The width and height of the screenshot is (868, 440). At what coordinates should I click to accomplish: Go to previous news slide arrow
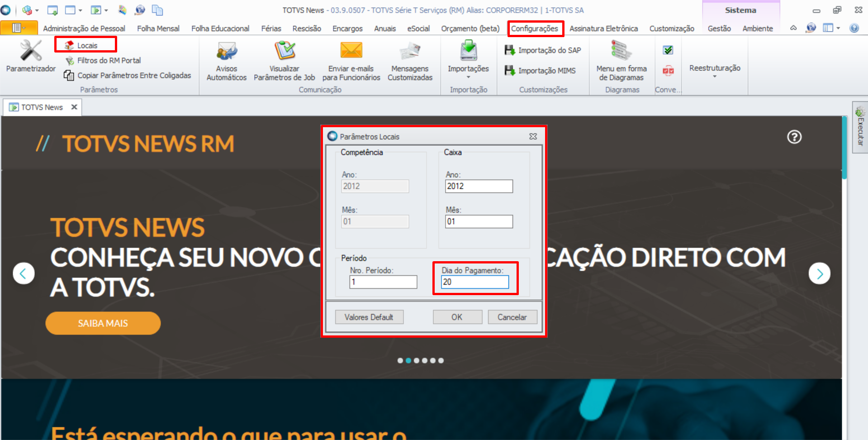pyautogui.click(x=24, y=273)
